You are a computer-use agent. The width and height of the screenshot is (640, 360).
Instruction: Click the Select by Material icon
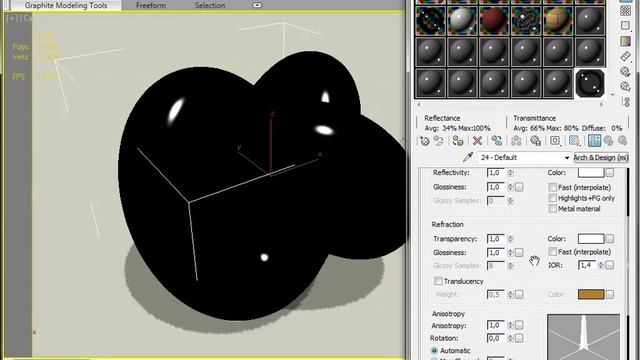click(x=625, y=87)
